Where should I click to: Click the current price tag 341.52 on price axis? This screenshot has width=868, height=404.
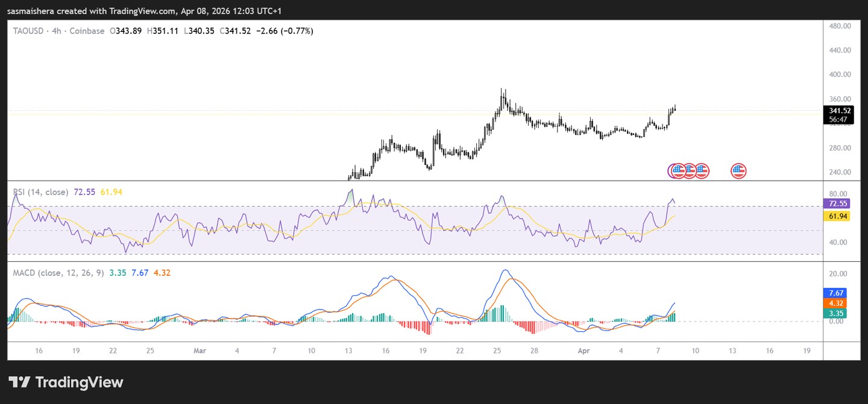[x=839, y=111]
